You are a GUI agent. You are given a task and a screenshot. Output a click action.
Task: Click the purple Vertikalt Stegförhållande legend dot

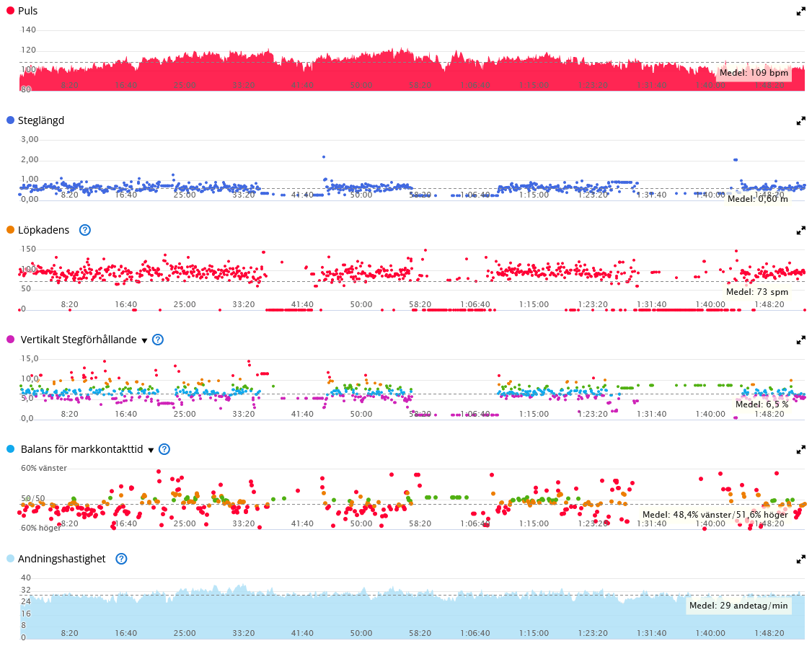pyautogui.click(x=10, y=340)
